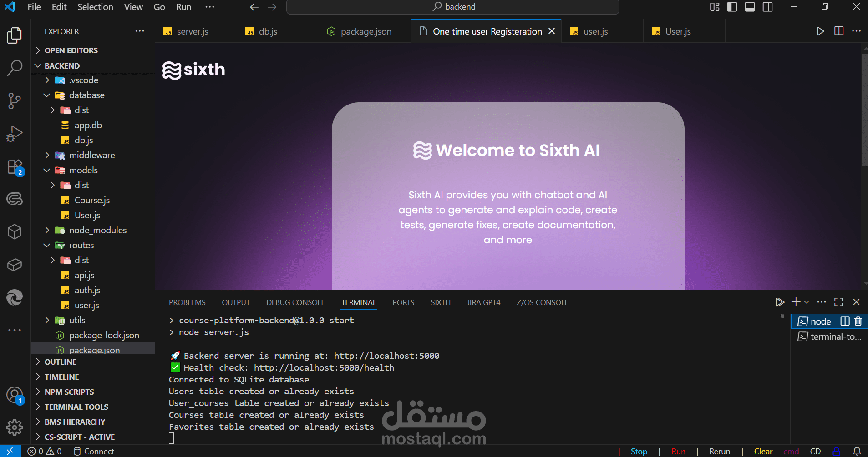This screenshot has height=457, width=868.
Task: Open Source Control view icon
Action: tap(15, 101)
